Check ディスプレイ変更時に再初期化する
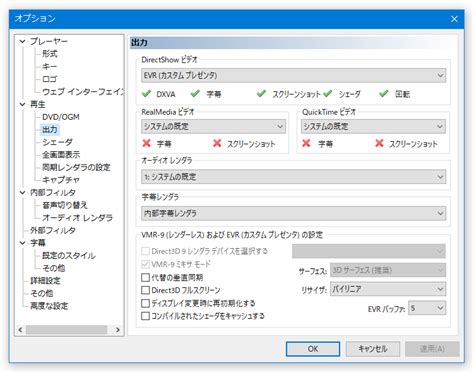Viewport: 474px width, 373px height. 145,303
